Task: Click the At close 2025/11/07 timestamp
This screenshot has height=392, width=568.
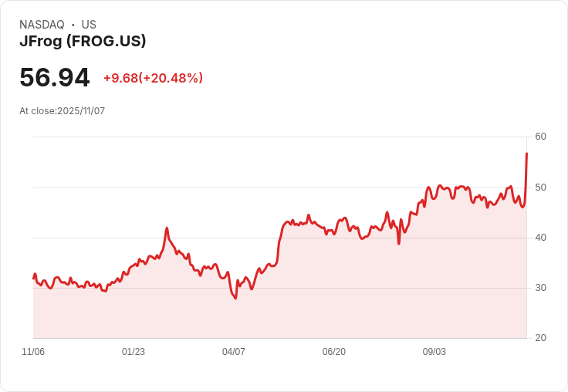Action: 62,111
